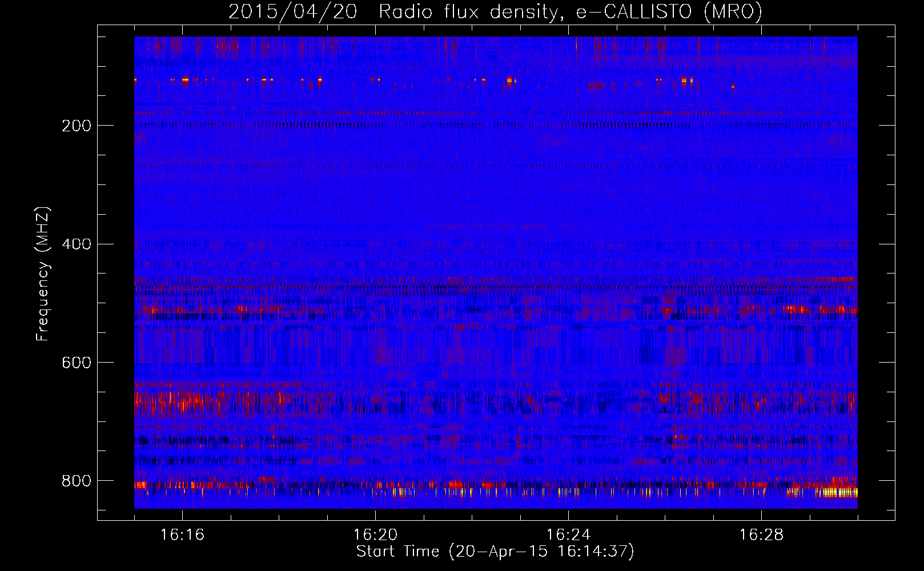Click the plot title "Radio flux density, e-CALLISTO (MRO)"
The width and height of the screenshot is (924, 571).
tap(571, 12)
